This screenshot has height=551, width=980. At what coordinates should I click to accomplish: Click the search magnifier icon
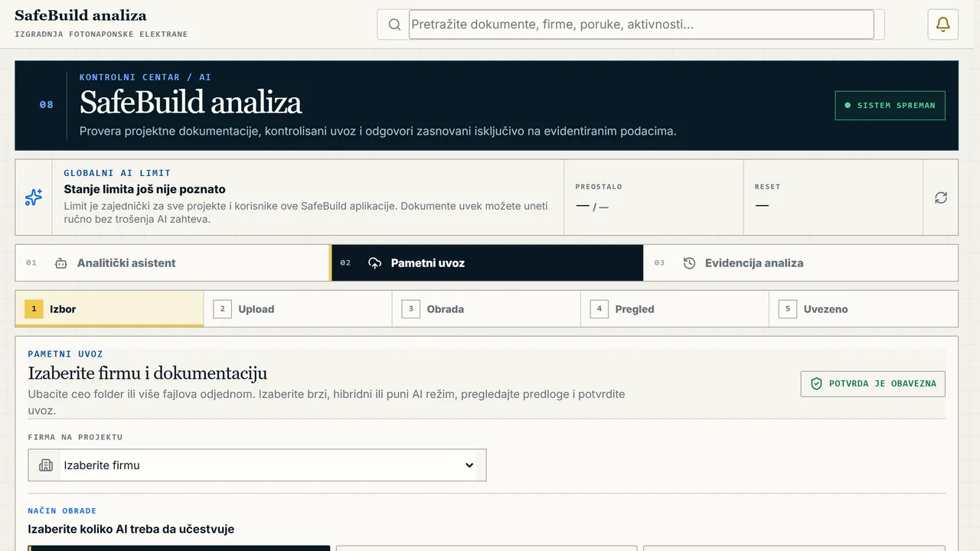click(394, 24)
